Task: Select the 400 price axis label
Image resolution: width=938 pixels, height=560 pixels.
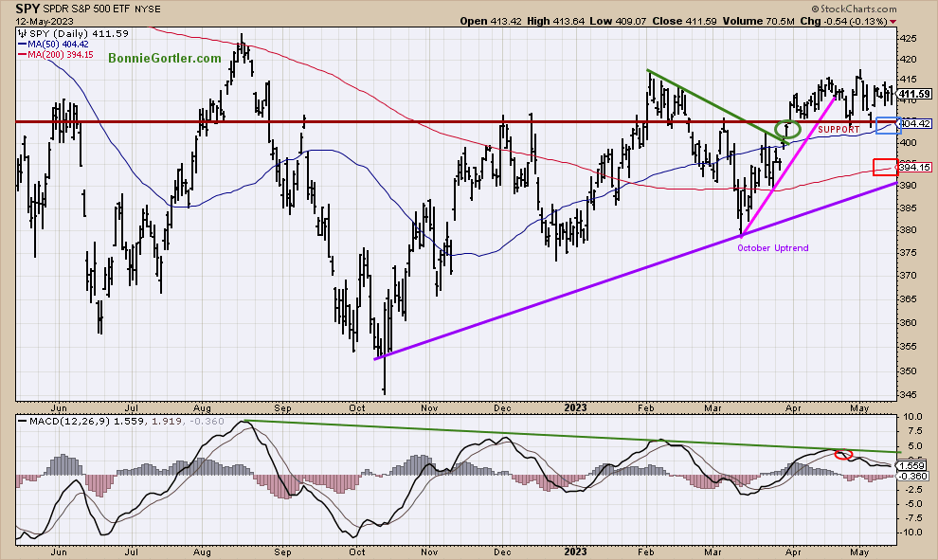Action: pyautogui.click(x=908, y=143)
